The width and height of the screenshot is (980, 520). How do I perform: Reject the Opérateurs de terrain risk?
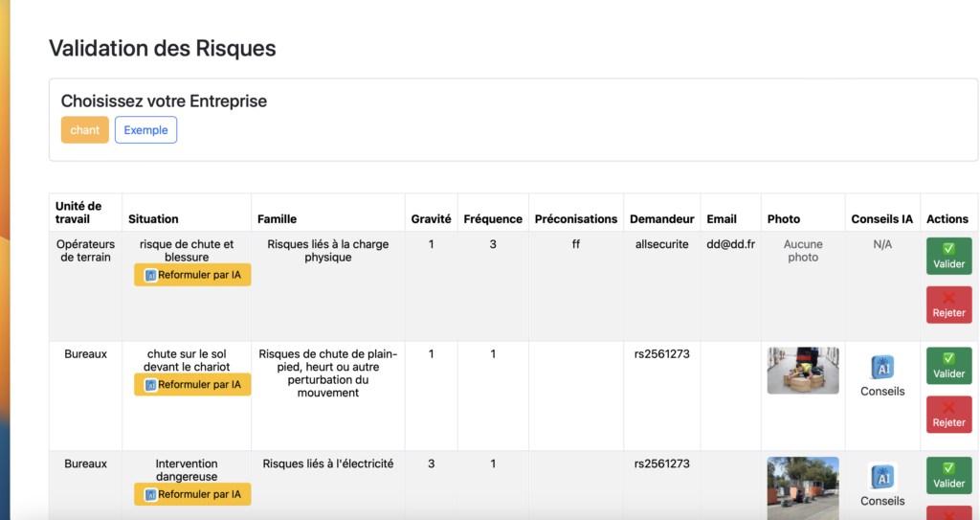948,305
